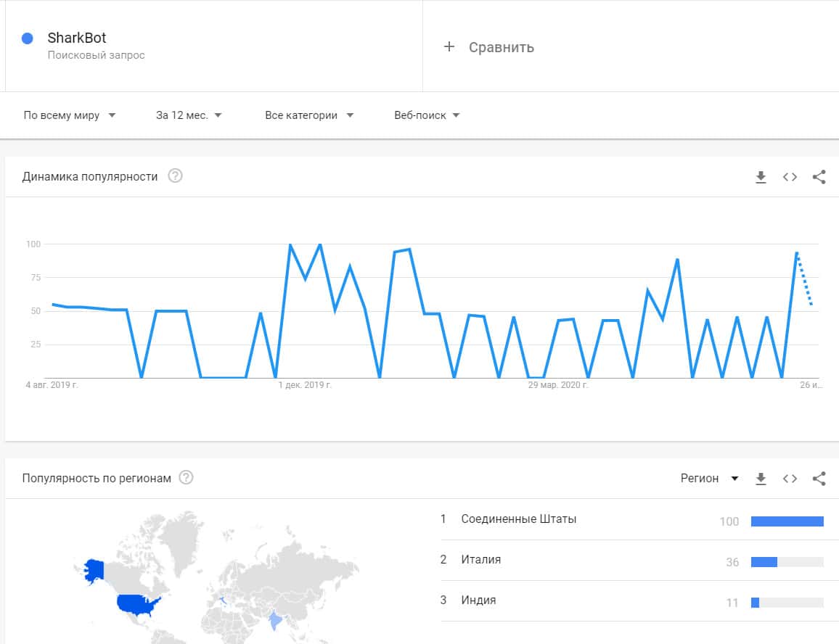Expand the За 12 мес. time range dropdown
Screen dimensions: 839x644
click(x=189, y=115)
